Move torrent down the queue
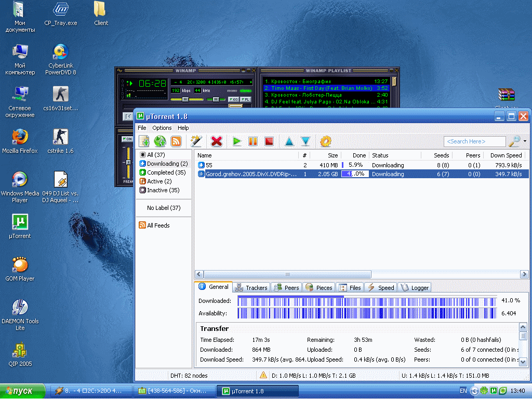The height and width of the screenshot is (399, 532). click(x=305, y=141)
